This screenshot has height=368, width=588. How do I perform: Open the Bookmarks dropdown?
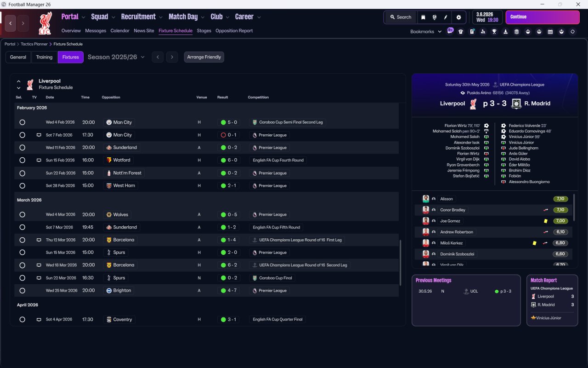[426, 32]
